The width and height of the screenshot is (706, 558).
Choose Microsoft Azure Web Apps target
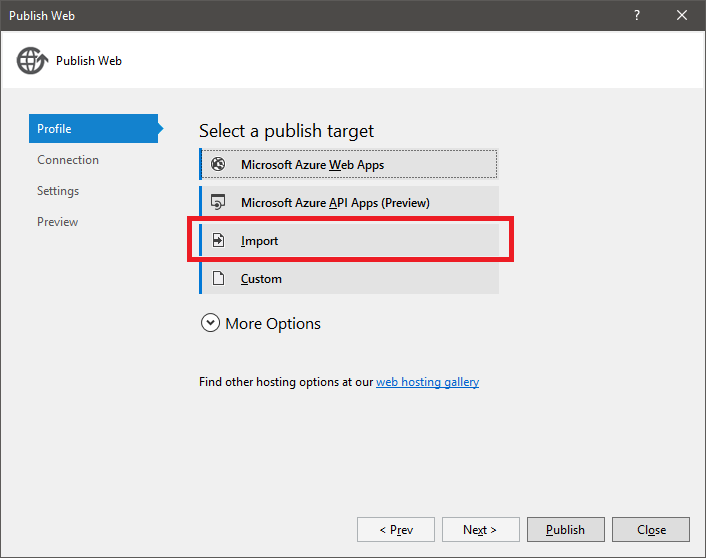349,164
